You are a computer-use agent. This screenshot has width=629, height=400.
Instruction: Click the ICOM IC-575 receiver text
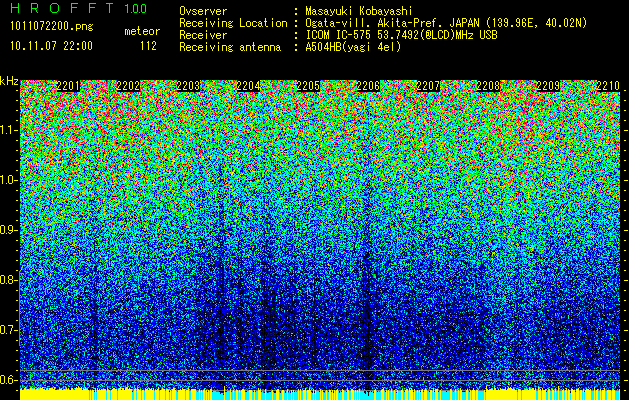click(401, 35)
